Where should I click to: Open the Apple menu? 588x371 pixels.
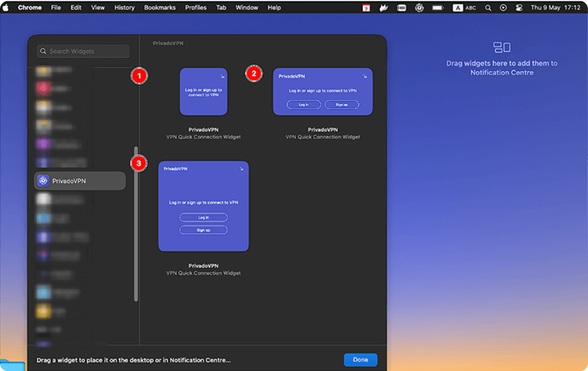pyautogui.click(x=5, y=8)
